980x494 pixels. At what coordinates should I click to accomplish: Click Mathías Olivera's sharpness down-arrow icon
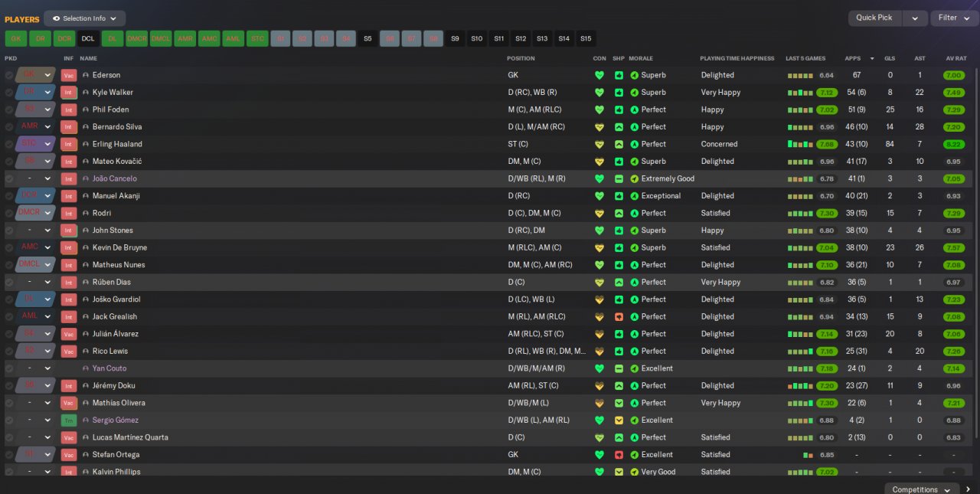(619, 403)
